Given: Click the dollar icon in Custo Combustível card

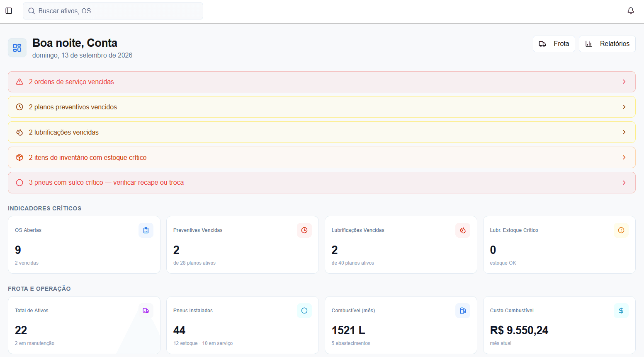Looking at the screenshot, I should (621, 311).
